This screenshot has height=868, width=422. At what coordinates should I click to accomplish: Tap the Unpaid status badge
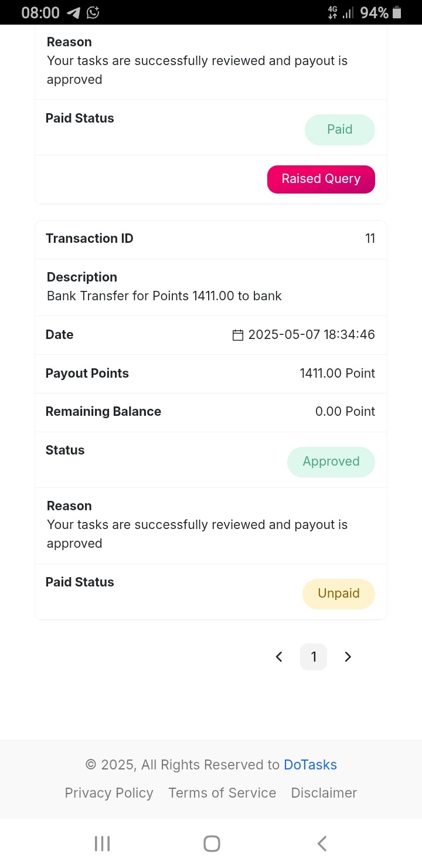click(339, 594)
